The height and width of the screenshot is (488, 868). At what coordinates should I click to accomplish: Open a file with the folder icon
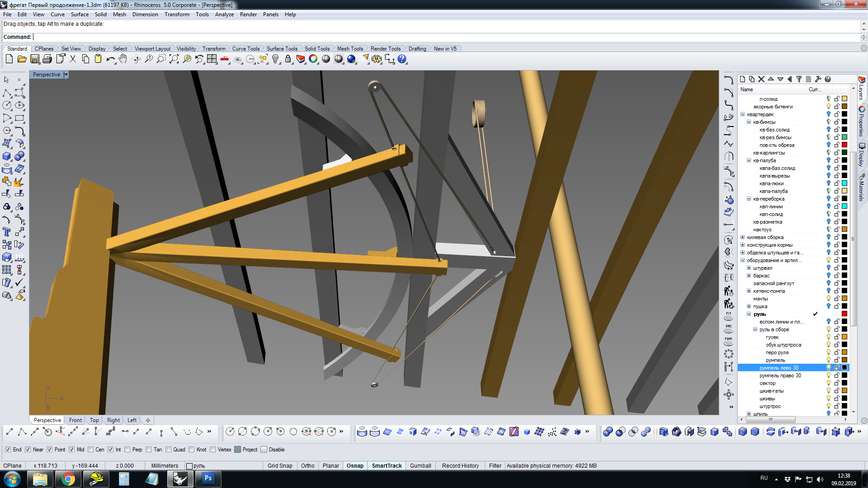(22, 59)
